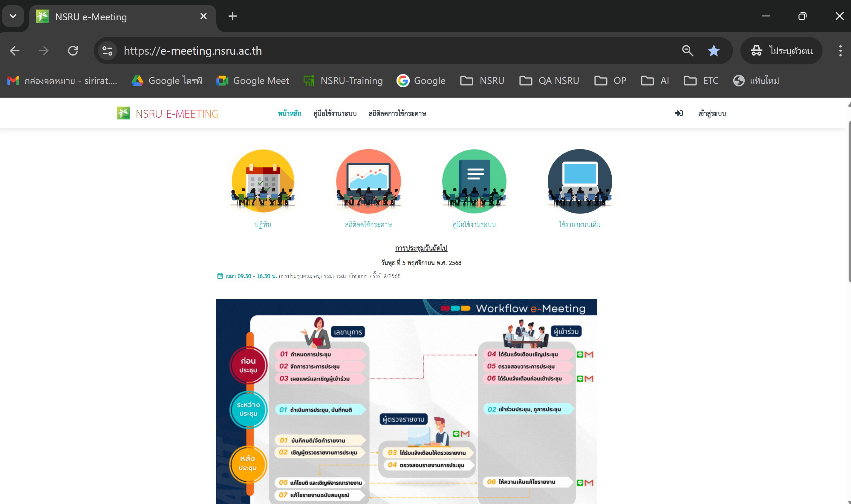
Task: Open the QA NSRU bookmarks folder
Action: (549, 81)
